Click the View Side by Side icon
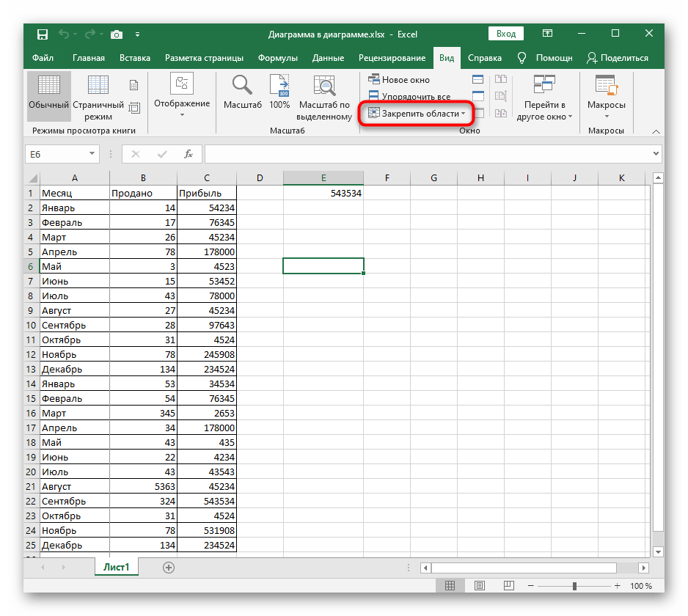The height and width of the screenshot is (616, 688). pyautogui.click(x=501, y=79)
